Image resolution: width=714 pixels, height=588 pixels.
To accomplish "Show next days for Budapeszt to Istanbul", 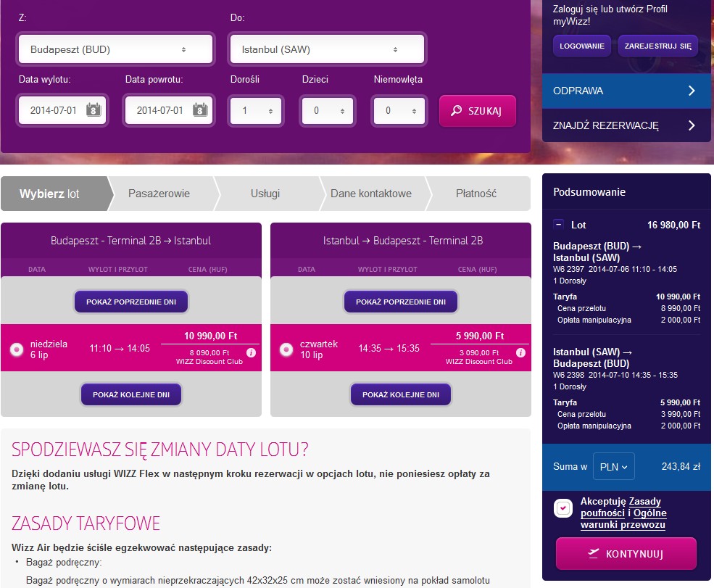I will click(131, 394).
